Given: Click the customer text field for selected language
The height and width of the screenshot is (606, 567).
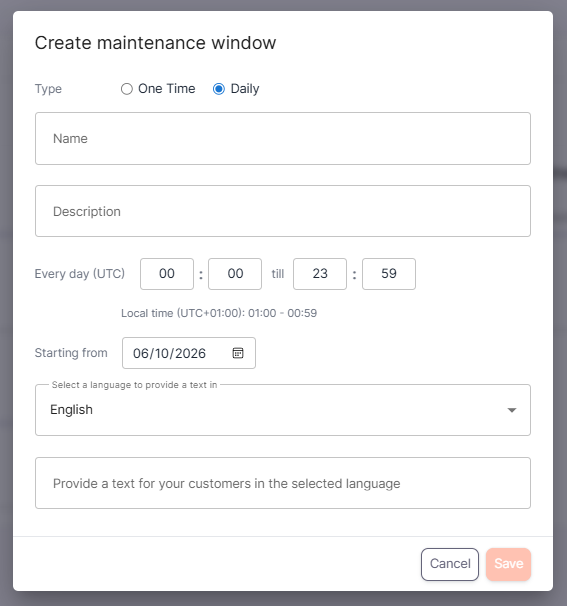Looking at the screenshot, I should pos(283,483).
